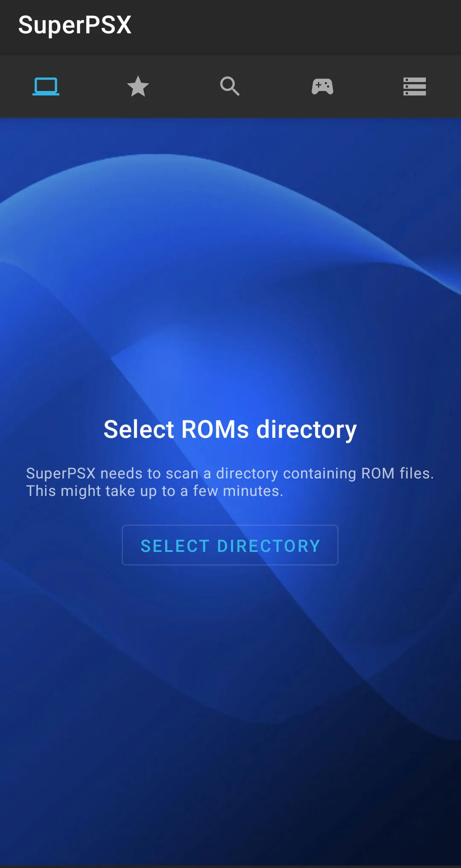This screenshot has height=868, width=461.
Task: Open the Search magnifier tab
Action: coord(230,86)
